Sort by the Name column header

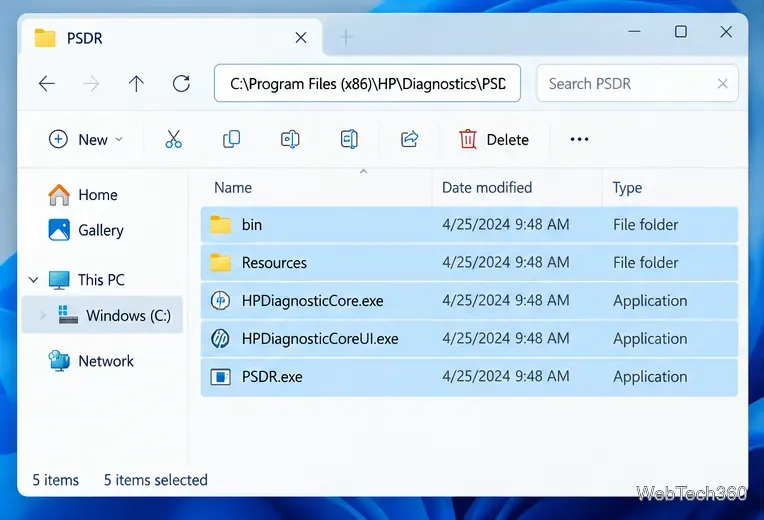(x=233, y=188)
